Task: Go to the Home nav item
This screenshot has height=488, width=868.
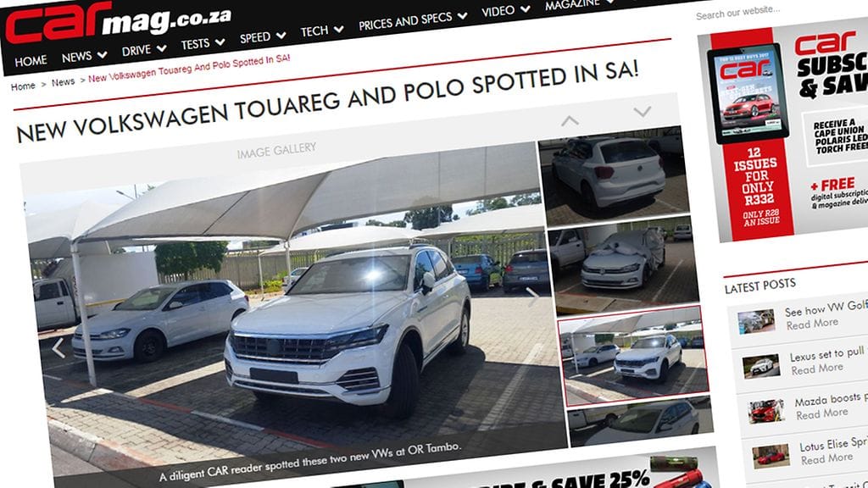Action: click(31, 61)
